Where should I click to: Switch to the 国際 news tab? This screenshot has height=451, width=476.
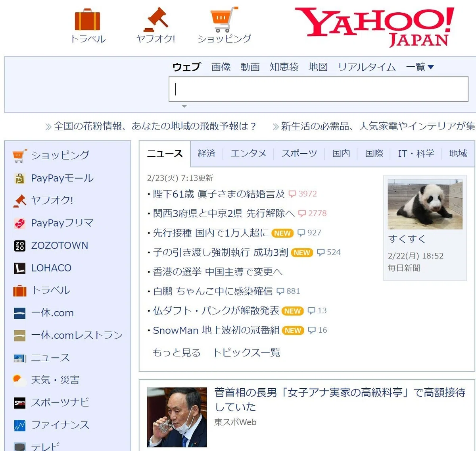click(374, 154)
